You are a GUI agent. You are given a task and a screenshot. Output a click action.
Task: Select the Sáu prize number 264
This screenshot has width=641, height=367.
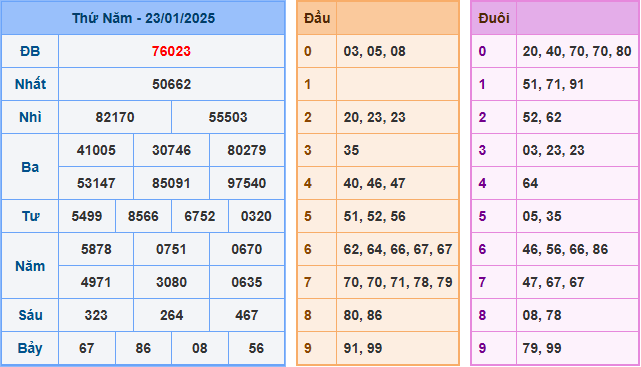171,316
